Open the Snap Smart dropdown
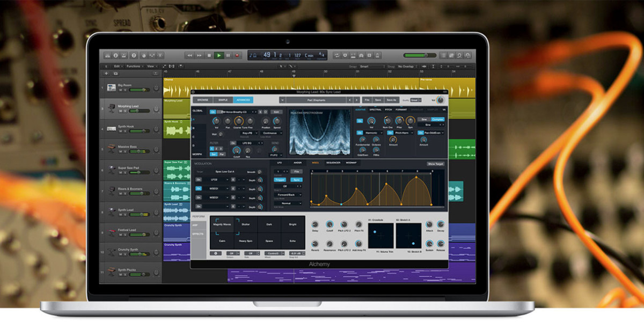Screen dimensions: 644x322 [372, 67]
